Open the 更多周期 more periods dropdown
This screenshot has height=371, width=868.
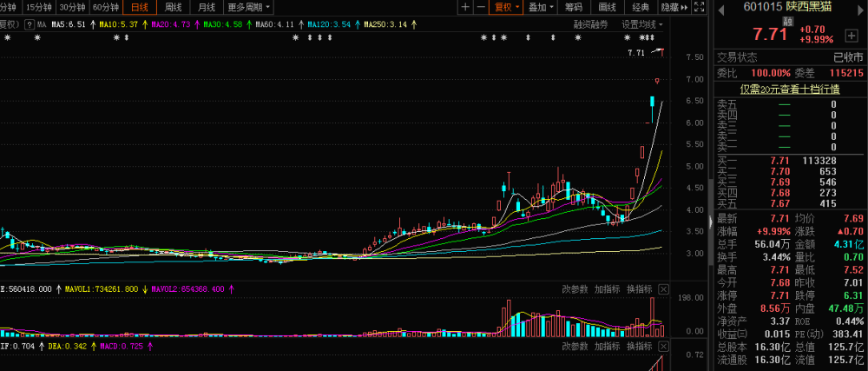point(248,7)
